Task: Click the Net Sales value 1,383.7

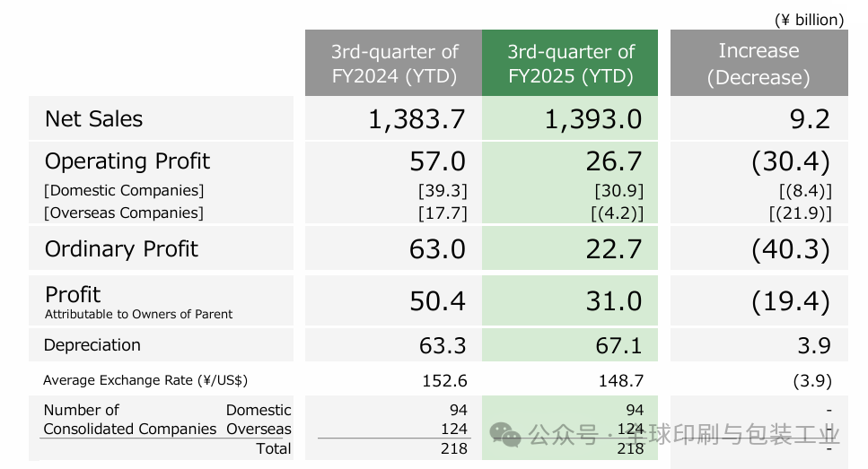Action: click(x=416, y=118)
